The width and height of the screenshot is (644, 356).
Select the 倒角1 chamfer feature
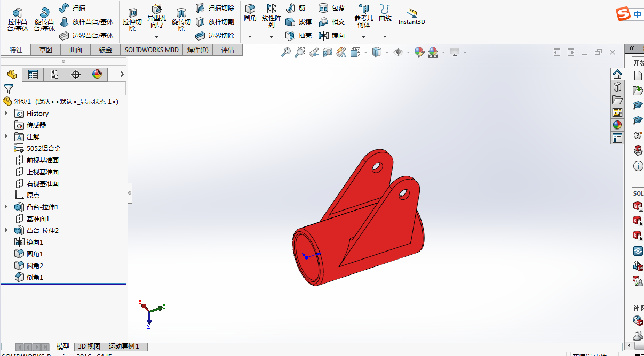pyautogui.click(x=35, y=277)
